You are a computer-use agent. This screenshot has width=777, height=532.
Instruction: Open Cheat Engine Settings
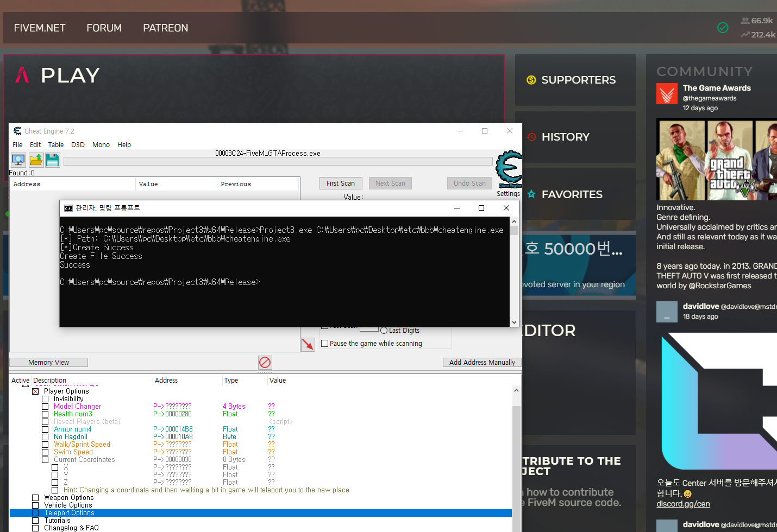point(508,194)
